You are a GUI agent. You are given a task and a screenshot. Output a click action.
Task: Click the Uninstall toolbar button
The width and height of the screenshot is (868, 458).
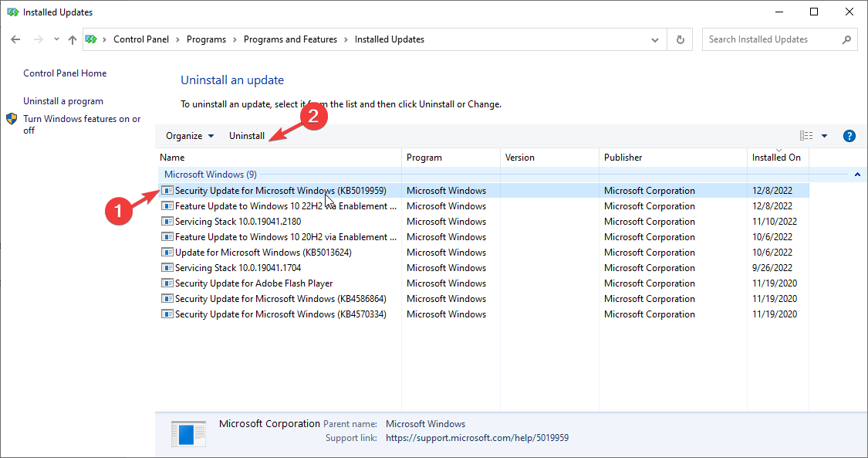(x=247, y=135)
